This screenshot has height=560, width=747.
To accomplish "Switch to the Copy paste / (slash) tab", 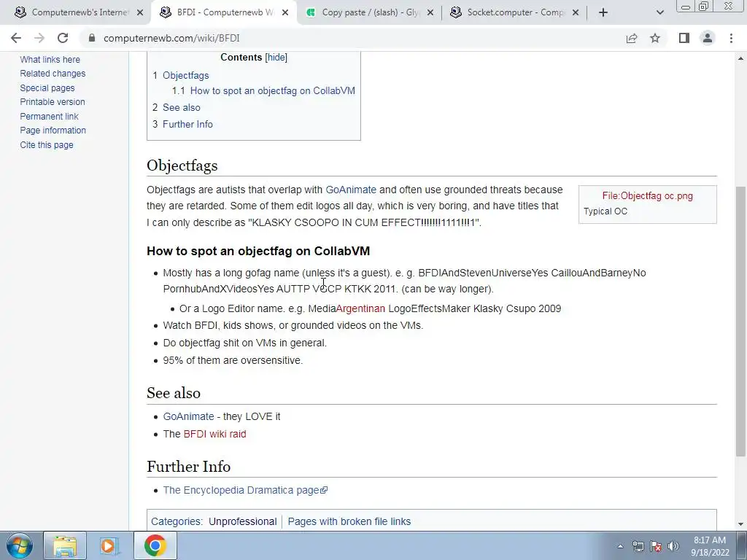I will pos(368,12).
